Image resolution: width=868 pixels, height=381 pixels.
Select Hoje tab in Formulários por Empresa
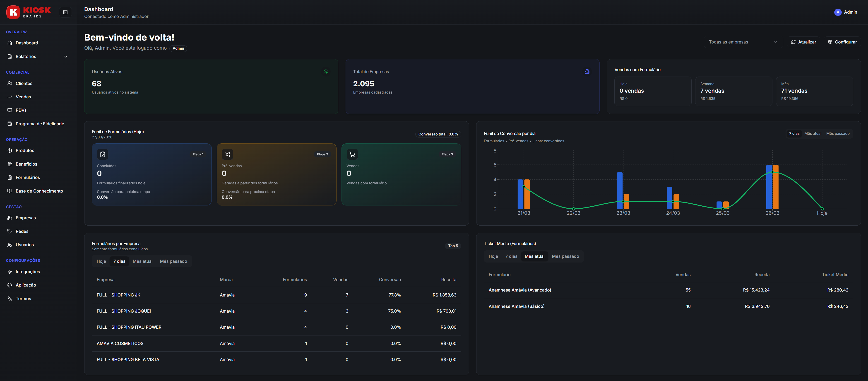point(101,261)
